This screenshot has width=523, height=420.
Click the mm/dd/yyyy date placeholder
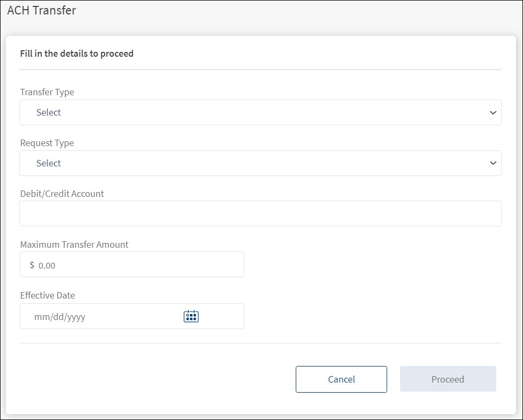tap(60, 317)
